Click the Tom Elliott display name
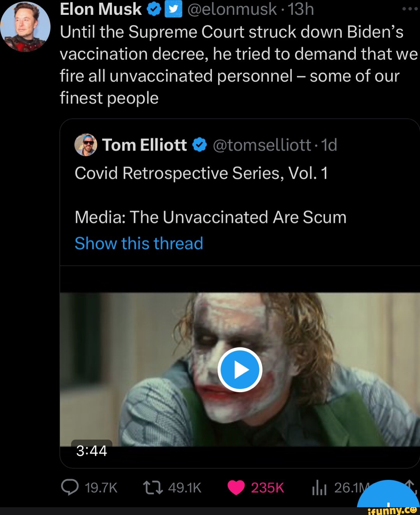 click(x=144, y=145)
